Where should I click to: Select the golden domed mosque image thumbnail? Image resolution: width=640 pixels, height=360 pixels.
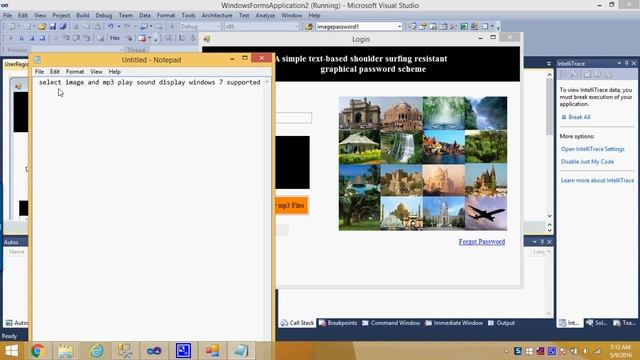[x=402, y=213]
